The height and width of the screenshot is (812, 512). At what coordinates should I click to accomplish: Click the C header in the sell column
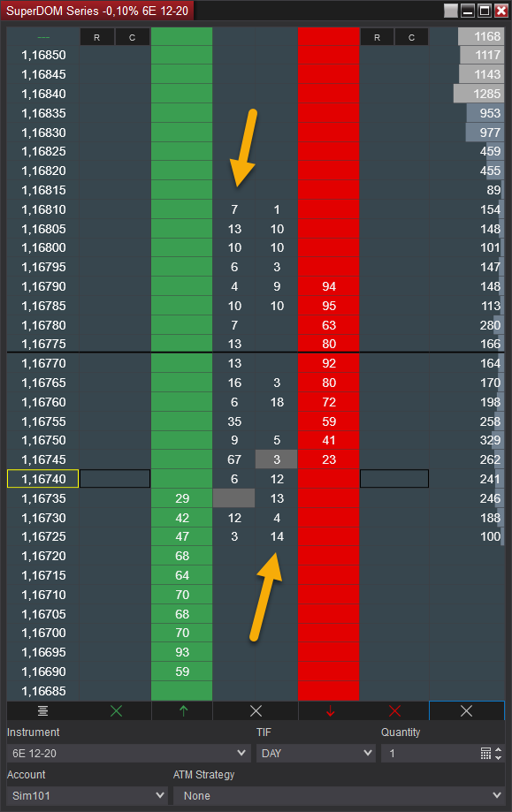tap(411, 37)
